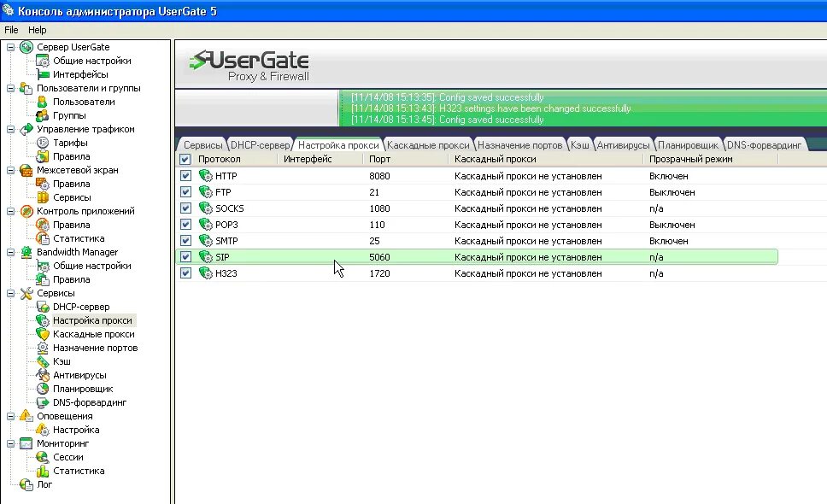
Task: Select FTP port value 21
Action: tap(374, 192)
